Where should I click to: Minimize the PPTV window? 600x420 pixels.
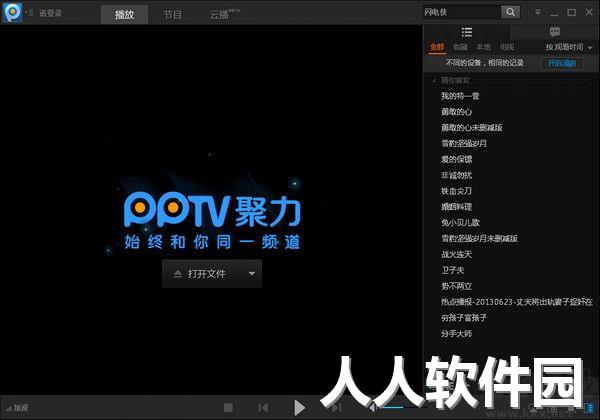tap(554, 13)
